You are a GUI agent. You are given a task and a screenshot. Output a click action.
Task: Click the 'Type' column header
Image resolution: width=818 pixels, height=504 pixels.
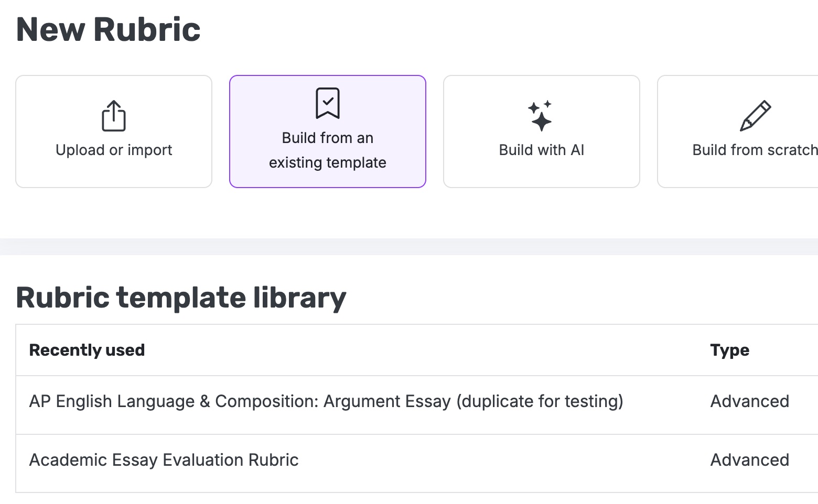730,350
